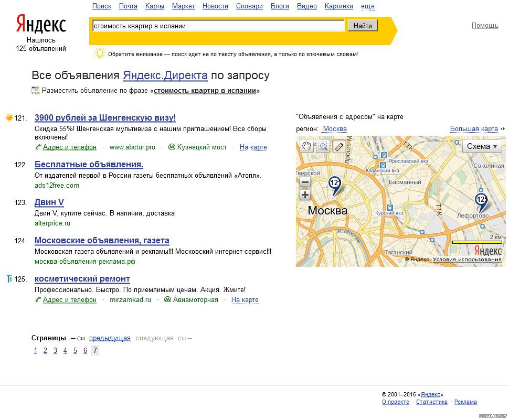
Task: Click 'На карте' for the Кузнецкий мост ad
Action: pos(253,147)
